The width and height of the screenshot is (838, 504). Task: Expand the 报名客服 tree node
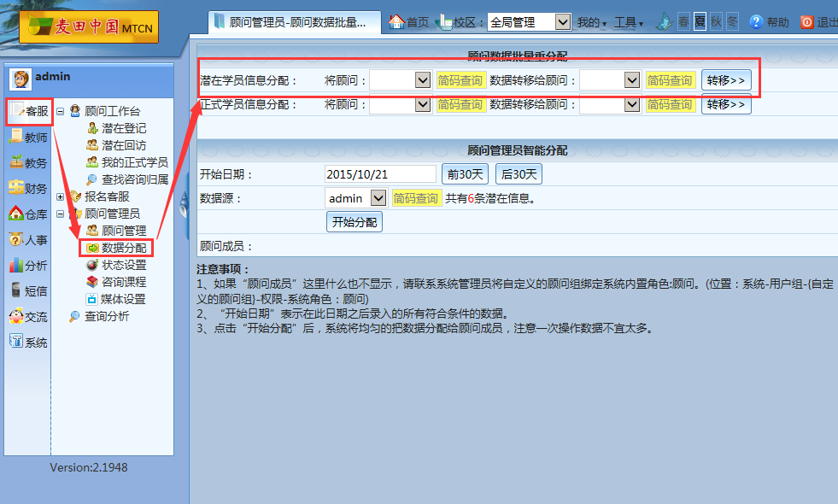point(61,196)
